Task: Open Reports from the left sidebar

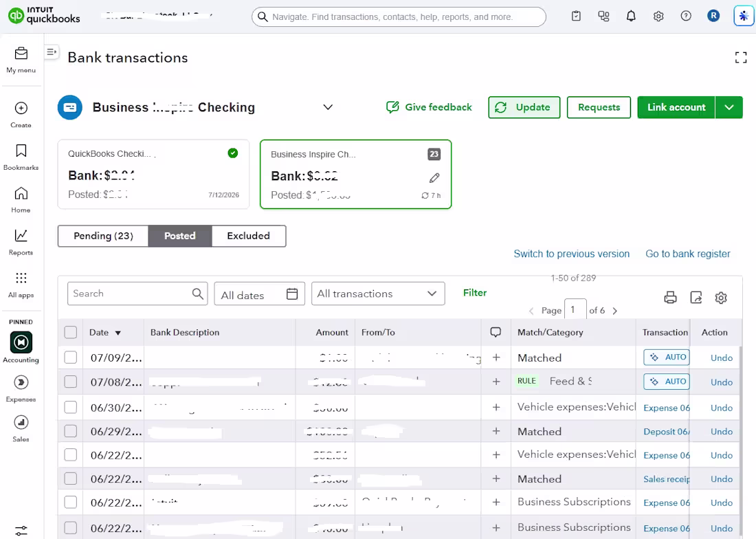Action: pyautogui.click(x=21, y=242)
